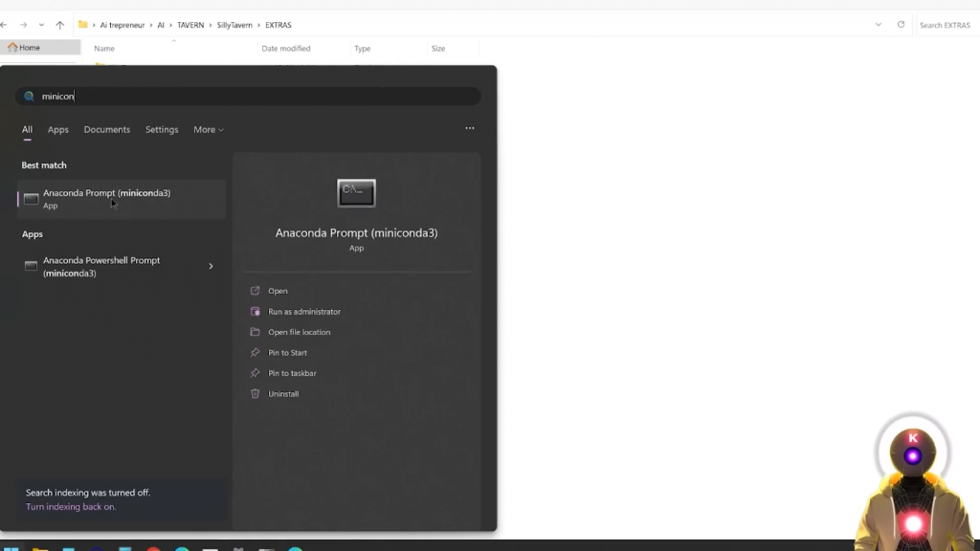The width and height of the screenshot is (980, 551).
Task: Open Anaconda Prompt (miniconda3) best match
Action: (x=122, y=199)
